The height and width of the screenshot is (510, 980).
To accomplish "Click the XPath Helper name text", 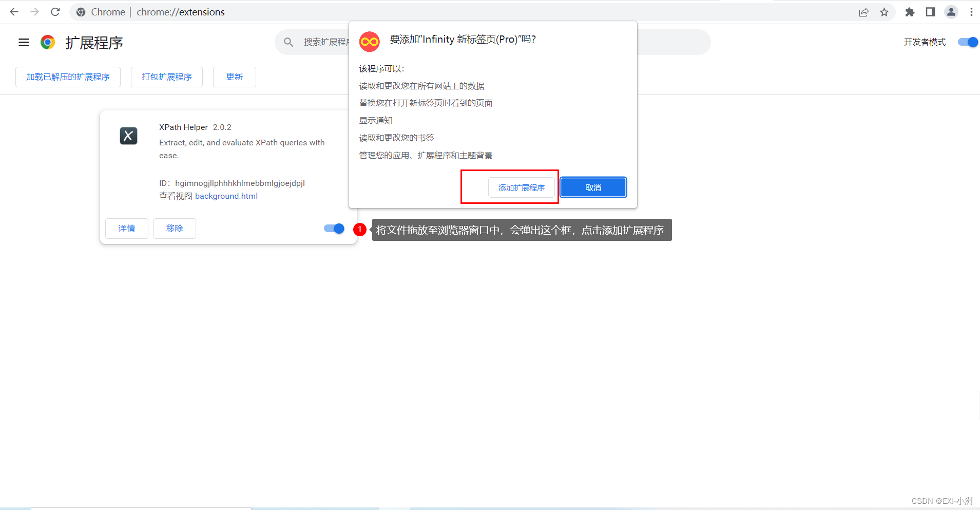I will click(x=183, y=127).
